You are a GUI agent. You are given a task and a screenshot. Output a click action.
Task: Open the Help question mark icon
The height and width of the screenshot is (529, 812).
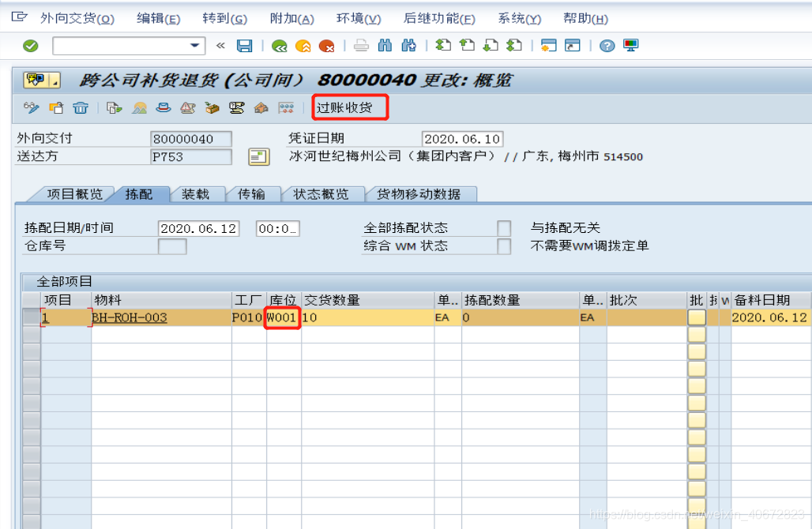point(607,46)
